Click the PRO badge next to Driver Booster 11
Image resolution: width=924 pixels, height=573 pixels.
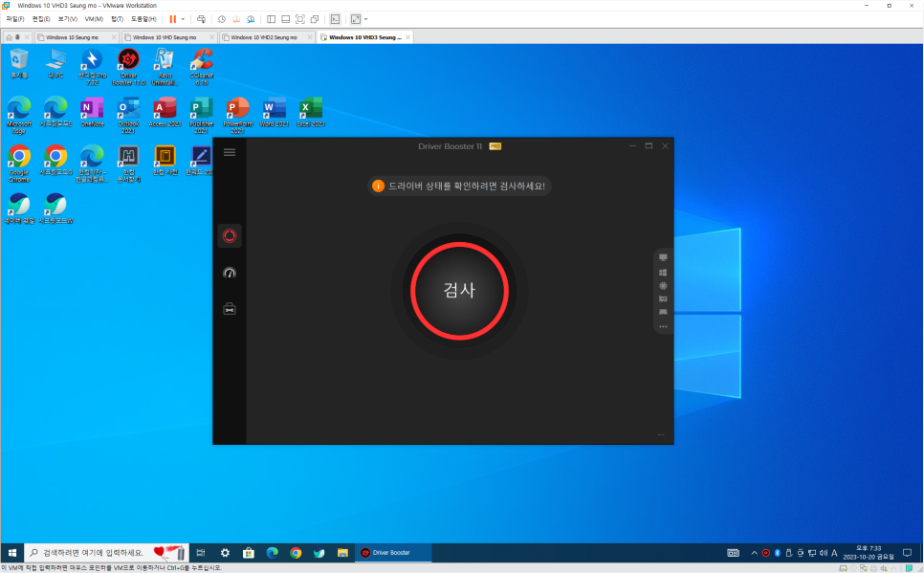495,146
